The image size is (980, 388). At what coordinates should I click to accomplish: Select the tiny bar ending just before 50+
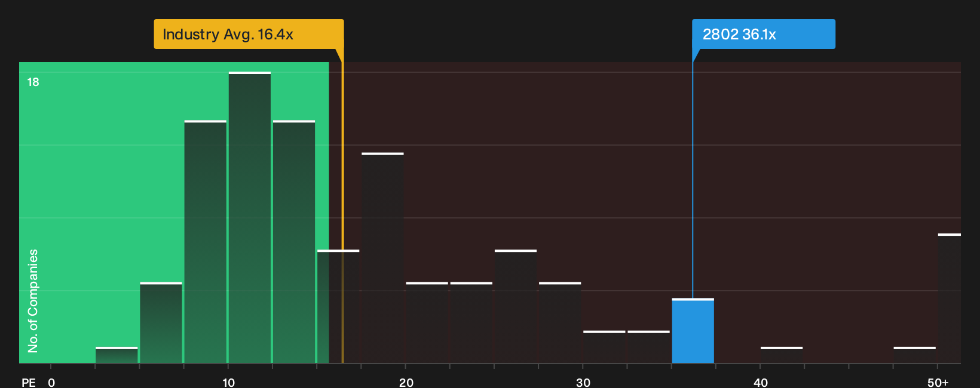914,355
